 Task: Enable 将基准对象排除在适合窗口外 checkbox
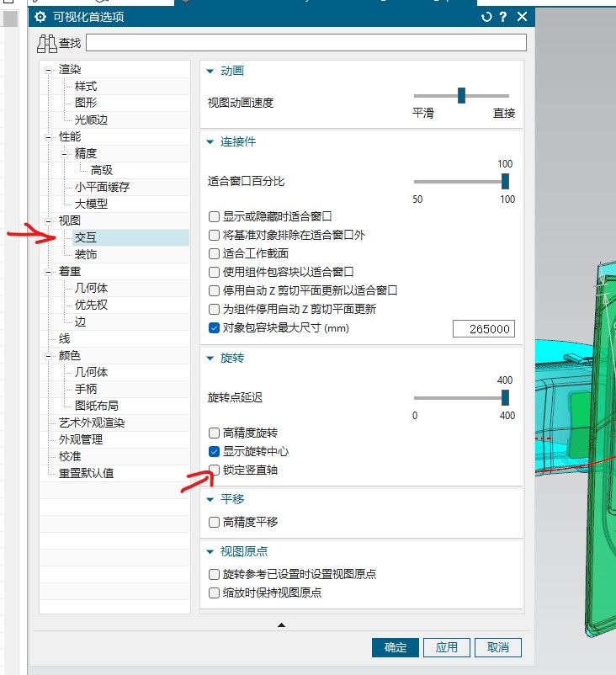point(214,235)
